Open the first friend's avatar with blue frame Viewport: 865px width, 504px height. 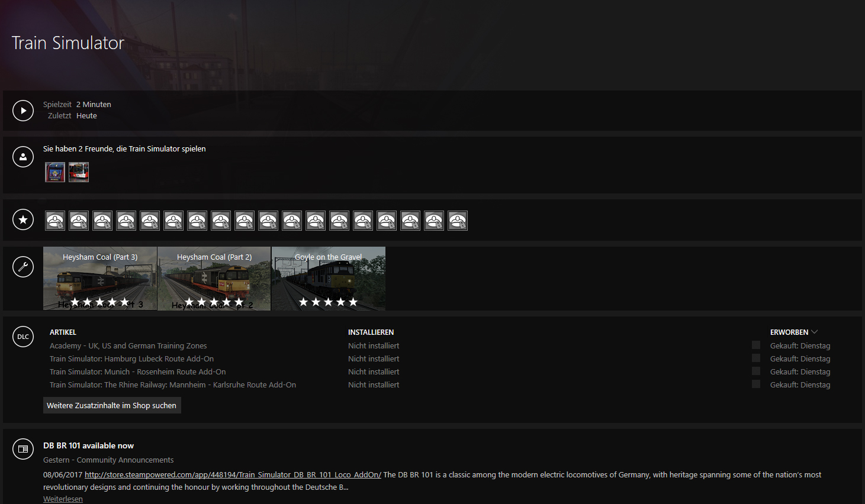55,172
